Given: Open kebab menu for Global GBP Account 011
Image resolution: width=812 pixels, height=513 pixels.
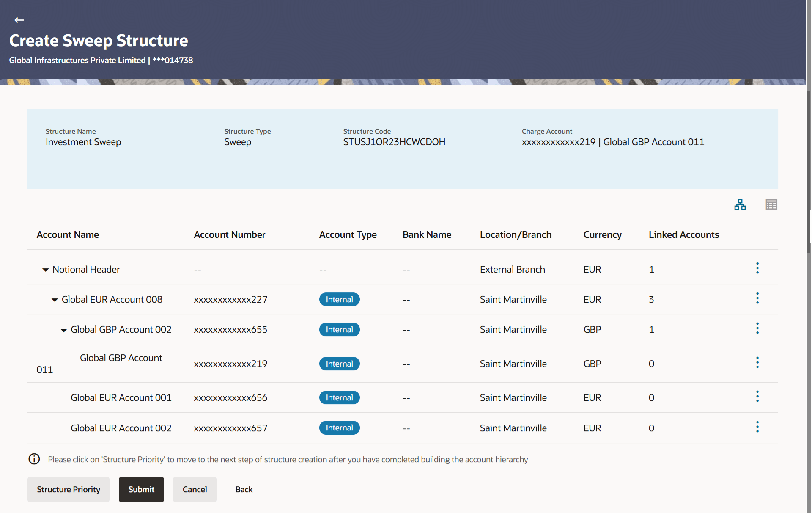Looking at the screenshot, I should coord(757,363).
